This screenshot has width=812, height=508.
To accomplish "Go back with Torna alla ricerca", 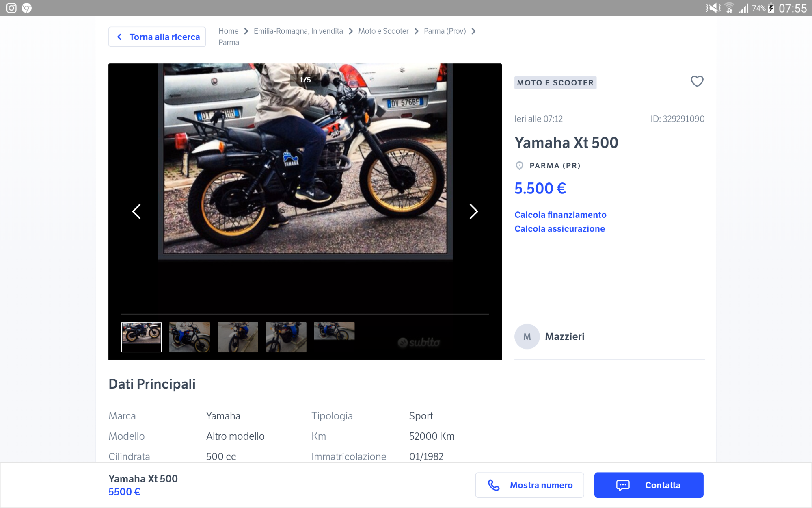I will point(157,37).
